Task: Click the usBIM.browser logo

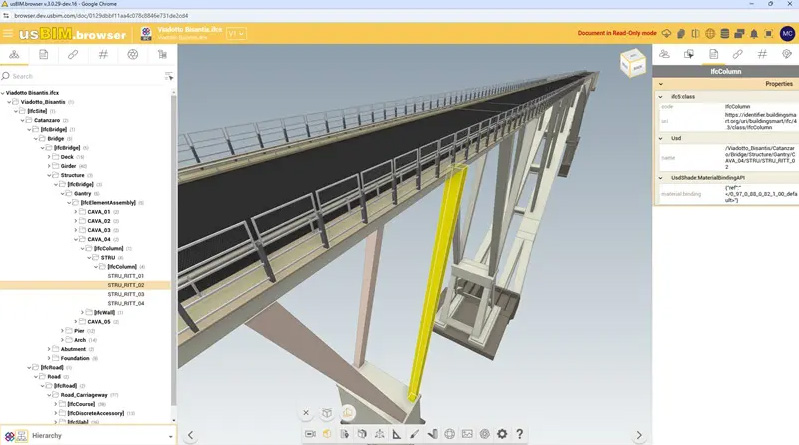Action: [72, 34]
